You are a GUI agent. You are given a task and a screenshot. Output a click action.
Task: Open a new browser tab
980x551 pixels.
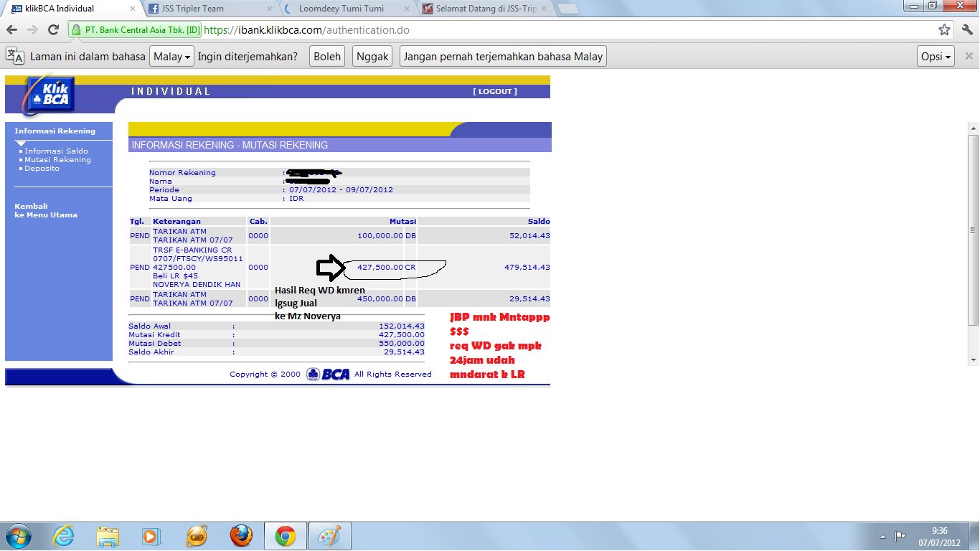568,9
